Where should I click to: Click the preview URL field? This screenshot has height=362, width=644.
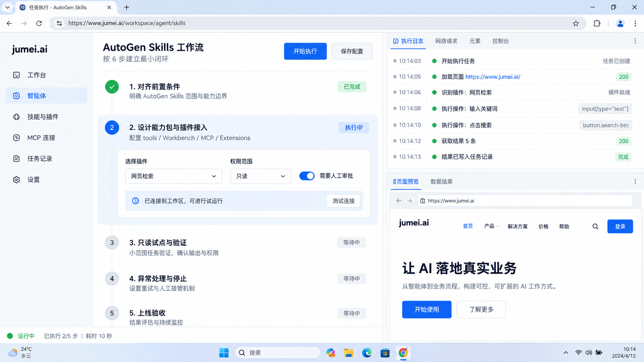click(x=525, y=201)
